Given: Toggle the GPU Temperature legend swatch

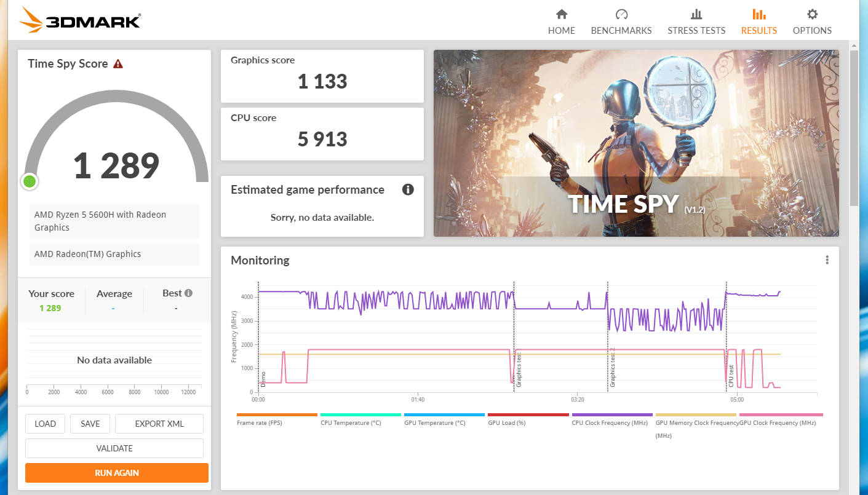Looking at the screenshot, I should 444,415.
